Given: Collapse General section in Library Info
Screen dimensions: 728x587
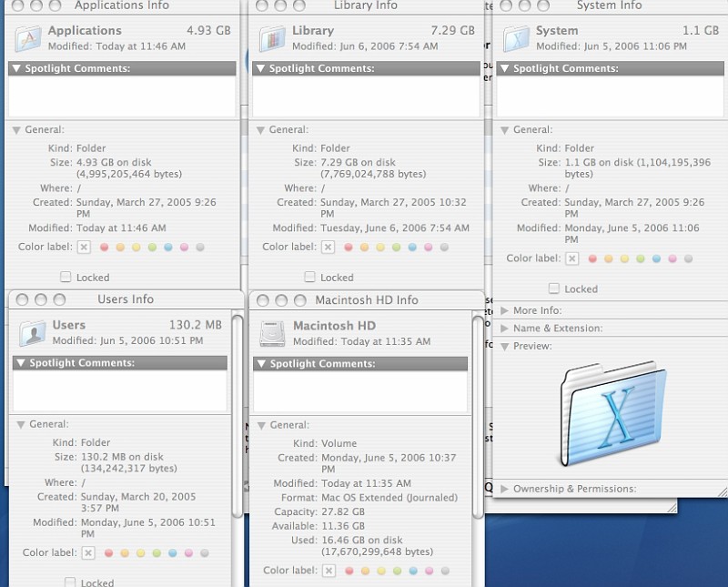Looking at the screenshot, I should (261, 130).
